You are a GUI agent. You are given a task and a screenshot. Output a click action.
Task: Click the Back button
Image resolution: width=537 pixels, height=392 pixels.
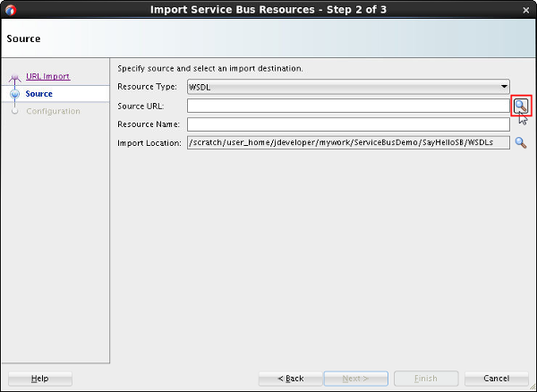[291, 379]
